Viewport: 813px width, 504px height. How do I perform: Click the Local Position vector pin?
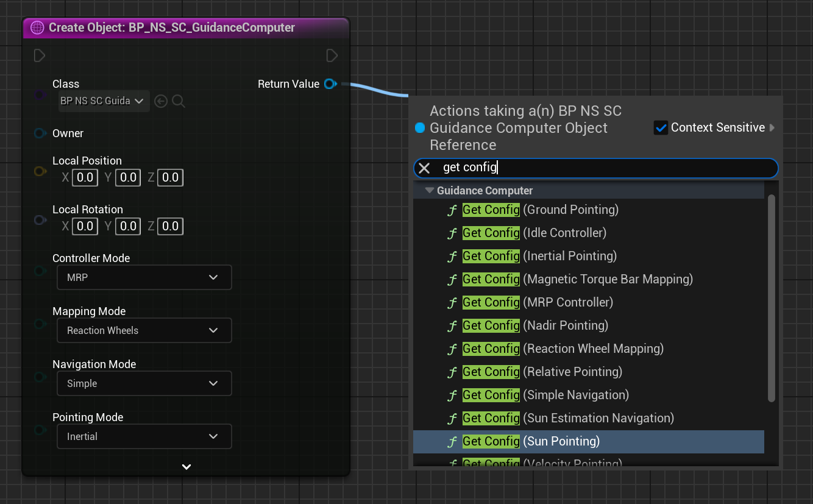(x=40, y=171)
